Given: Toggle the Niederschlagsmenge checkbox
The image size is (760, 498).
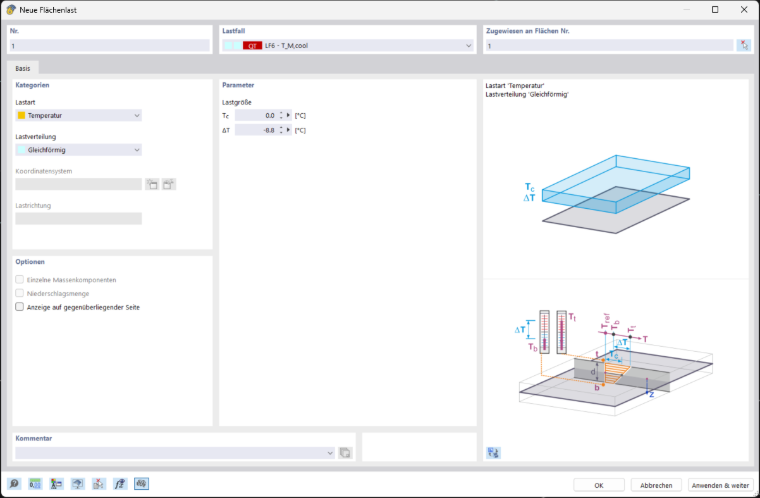Looking at the screenshot, I should pyautogui.click(x=19, y=293).
